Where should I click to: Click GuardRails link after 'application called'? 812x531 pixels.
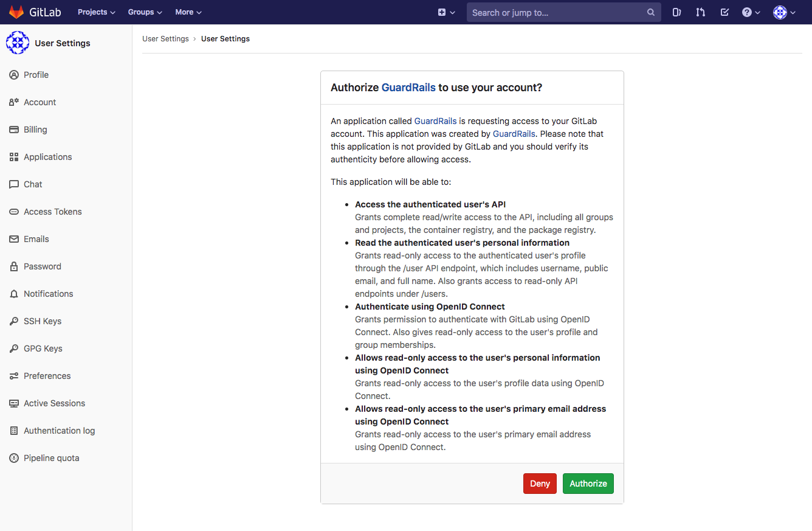coord(435,121)
